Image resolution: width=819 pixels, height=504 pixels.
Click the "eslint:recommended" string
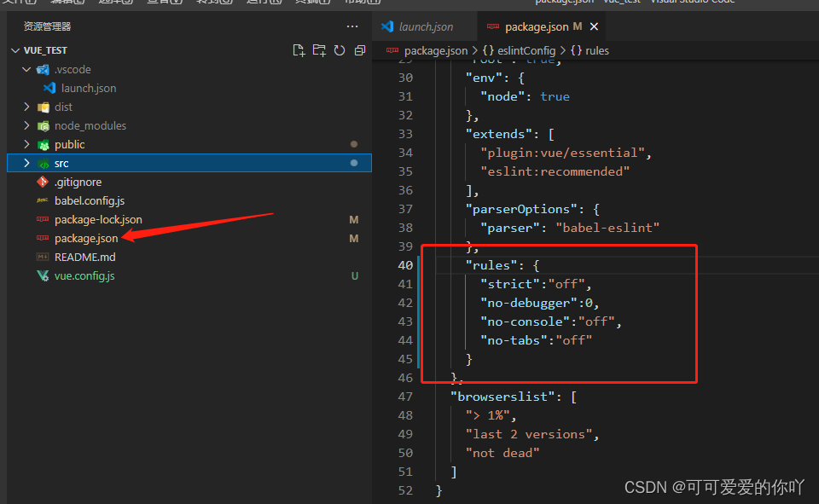555,171
